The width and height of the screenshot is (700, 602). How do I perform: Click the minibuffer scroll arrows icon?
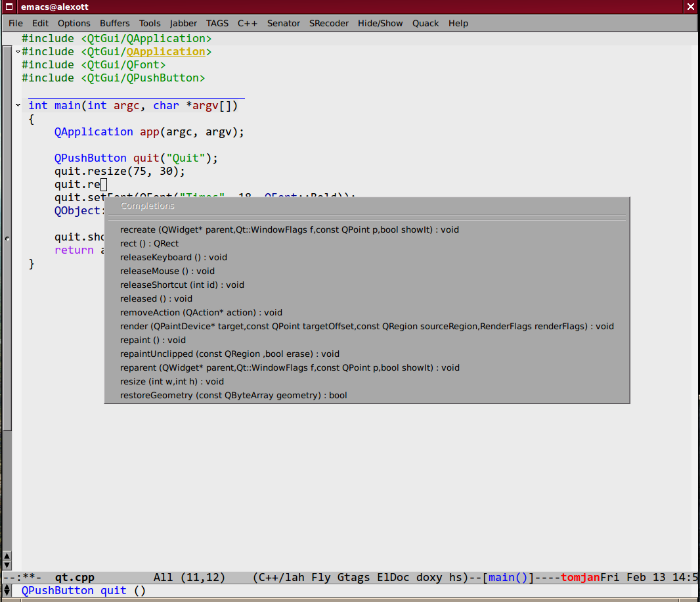click(7, 590)
